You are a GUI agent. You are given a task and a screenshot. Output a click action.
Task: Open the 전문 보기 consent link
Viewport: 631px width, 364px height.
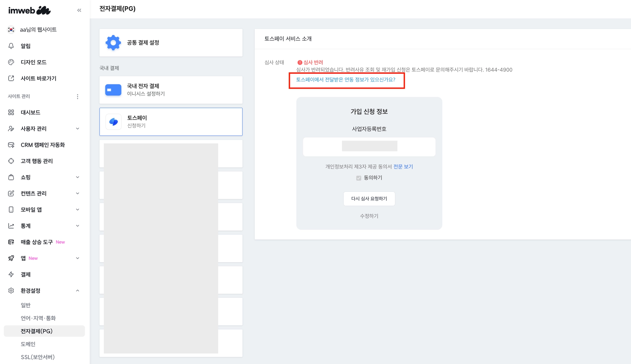(403, 166)
